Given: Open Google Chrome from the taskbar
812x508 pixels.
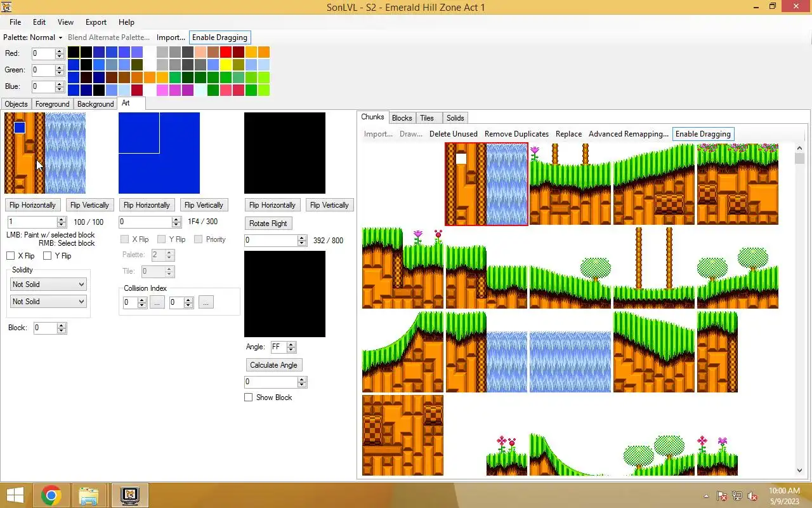Looking at the screenshot, I should (51, 495).
